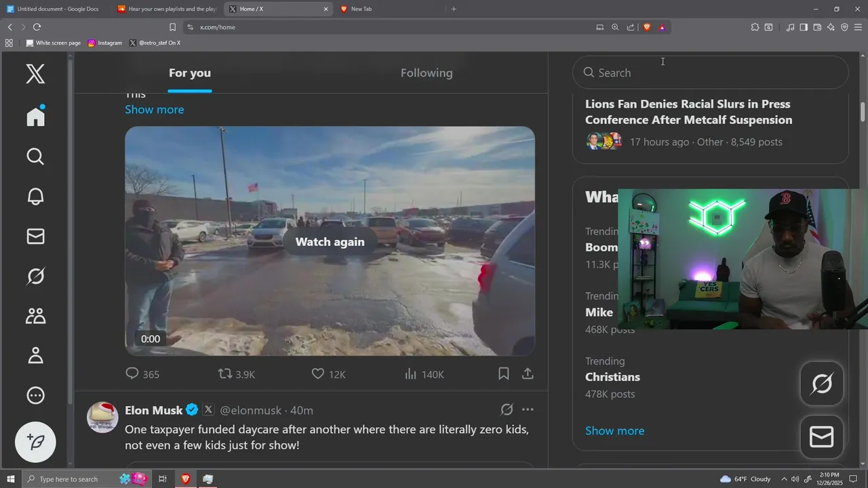Show more trending topics
Viewport: 868px width, 488px height.
click(614, 430)
